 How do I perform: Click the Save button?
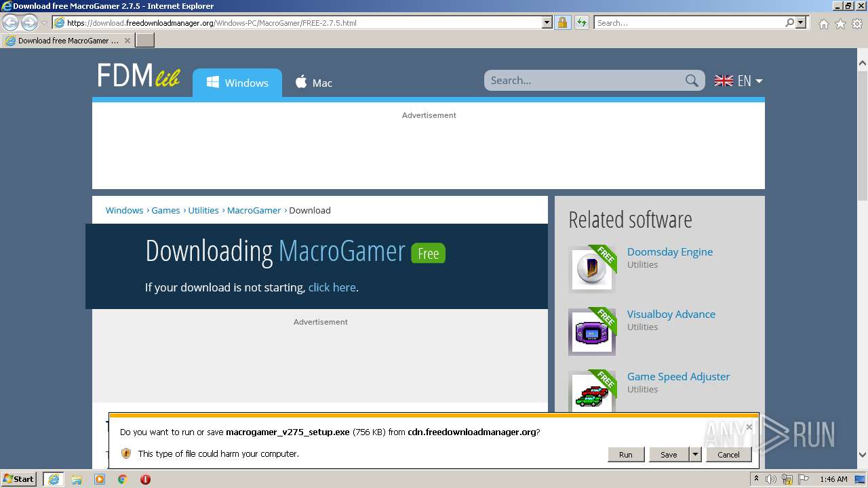point(669,454)
